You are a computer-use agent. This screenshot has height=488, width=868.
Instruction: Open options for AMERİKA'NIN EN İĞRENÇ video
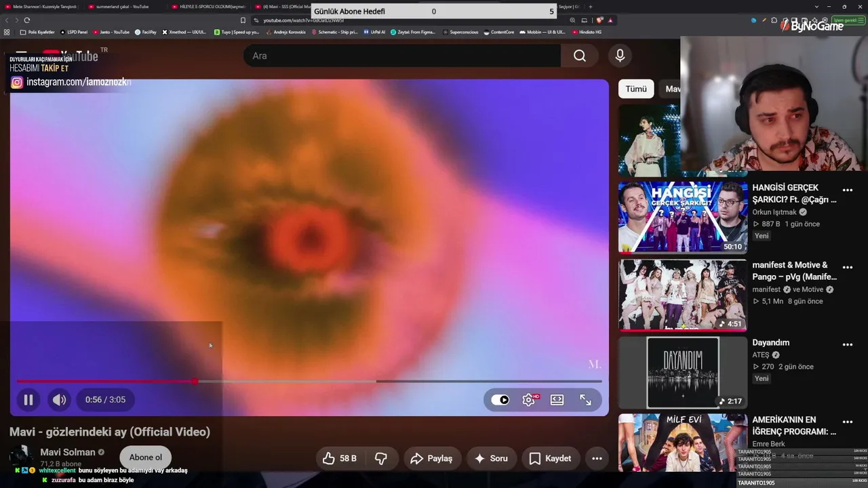(x=847, y=422)
